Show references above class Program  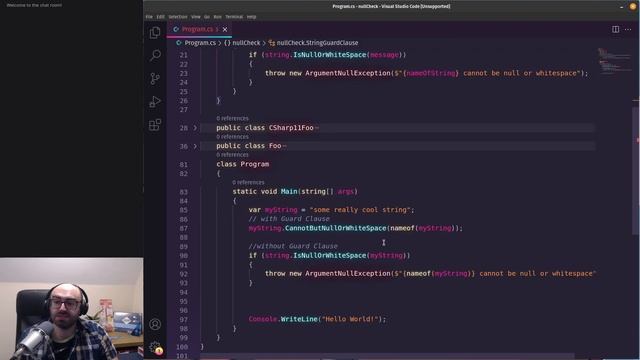pyautogui.click(x=232, y=155)
